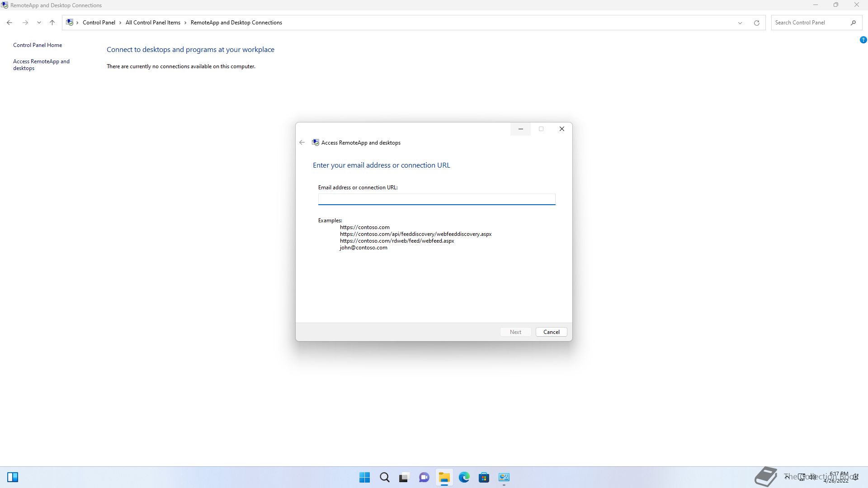Open Microsoft Store from the taskbar

click(484, 477)
